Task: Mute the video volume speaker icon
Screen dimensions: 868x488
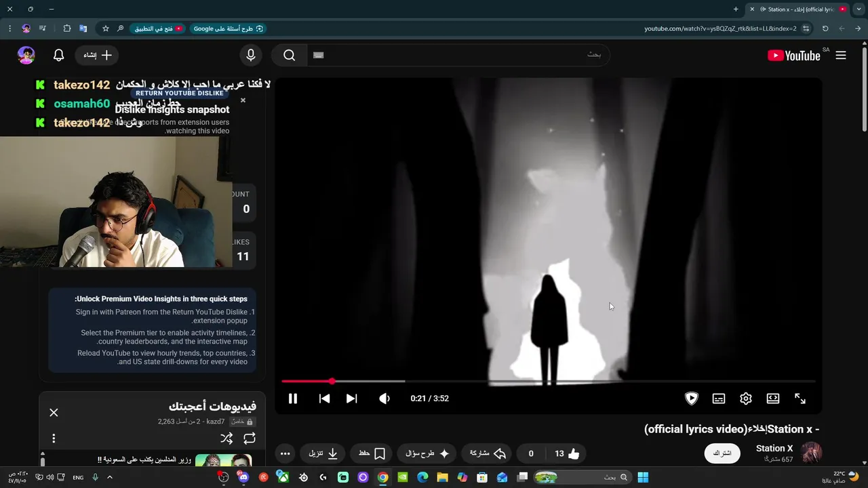Action: (x=384, y=399)
